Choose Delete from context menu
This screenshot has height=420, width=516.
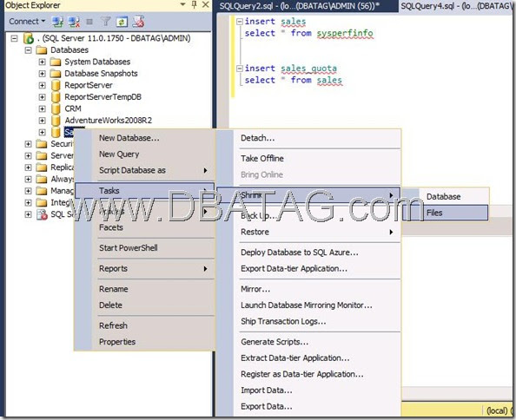[145, 305]
